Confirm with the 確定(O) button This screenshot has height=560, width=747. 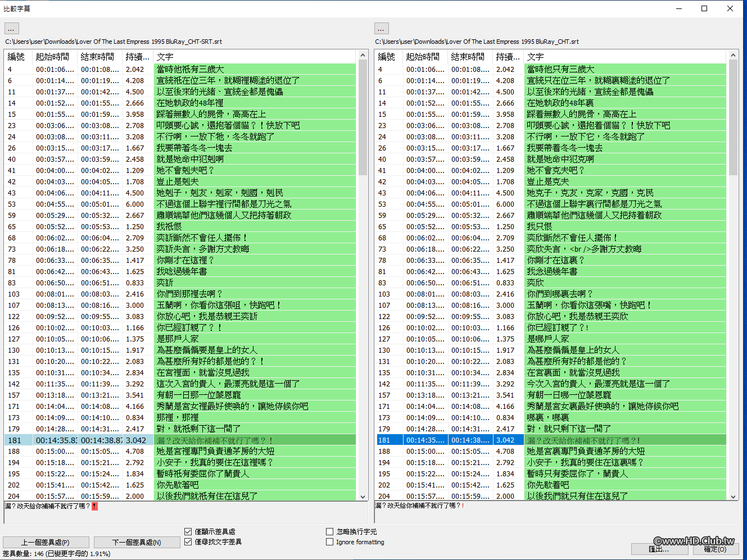pyautogui.click(x=716, y=549)
